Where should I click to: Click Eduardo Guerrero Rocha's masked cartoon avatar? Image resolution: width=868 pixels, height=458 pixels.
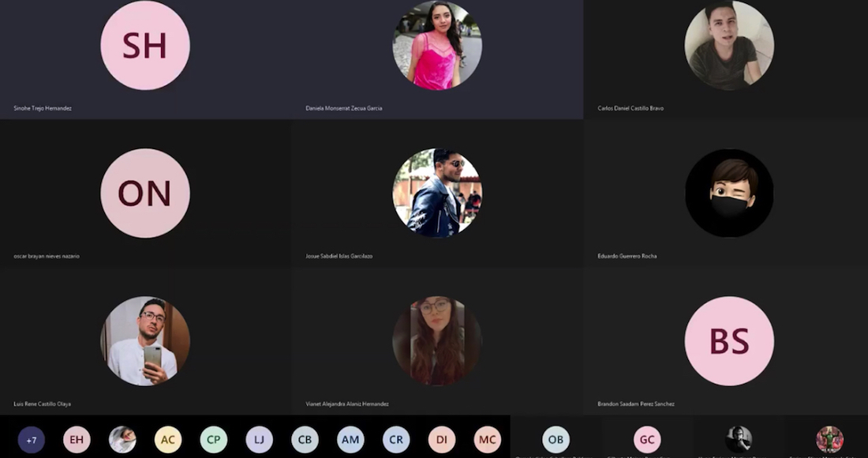tap(729, 193)
